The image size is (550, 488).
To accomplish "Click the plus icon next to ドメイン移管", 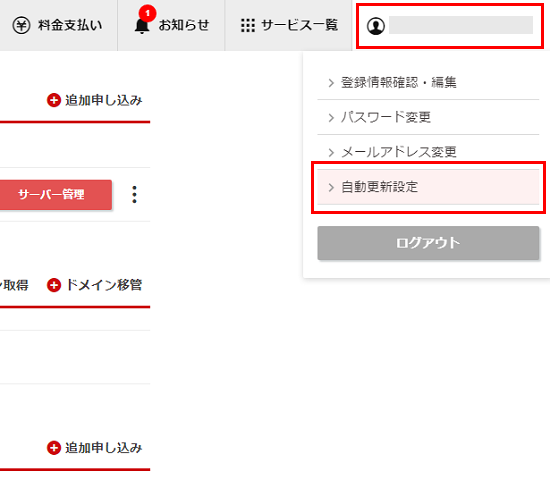I will pyautogui.click(x=54, y=285).
